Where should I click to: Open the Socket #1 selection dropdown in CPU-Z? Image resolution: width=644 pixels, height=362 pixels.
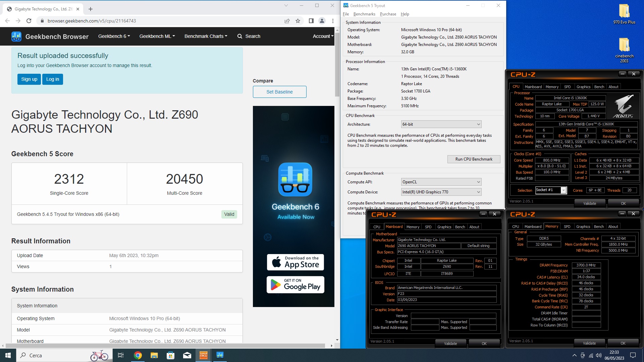point(563,190)
